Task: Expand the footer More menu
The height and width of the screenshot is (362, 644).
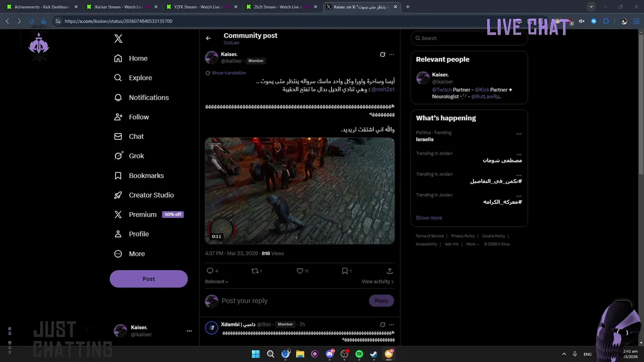Action: [x=472, y=244]
